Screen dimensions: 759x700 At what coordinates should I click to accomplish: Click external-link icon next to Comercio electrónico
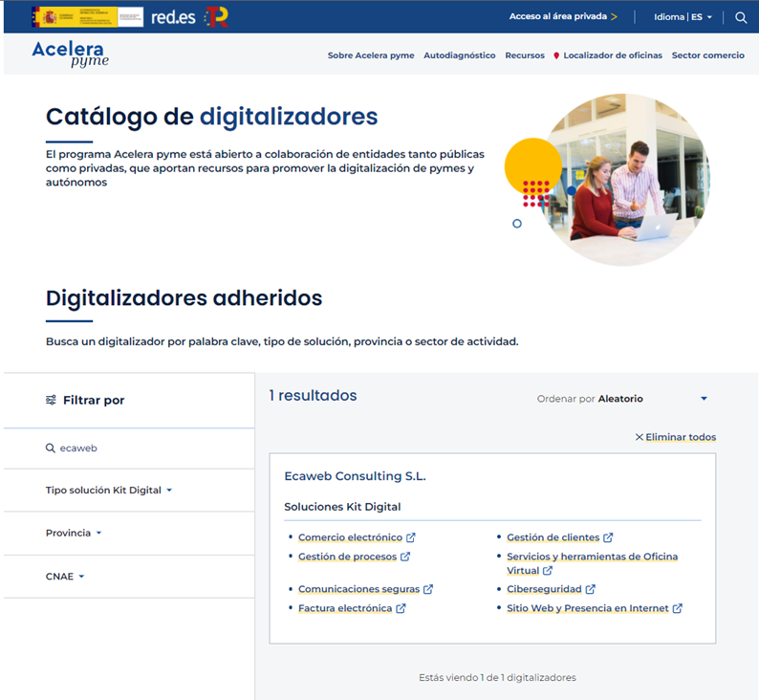(x=410, y=537)
